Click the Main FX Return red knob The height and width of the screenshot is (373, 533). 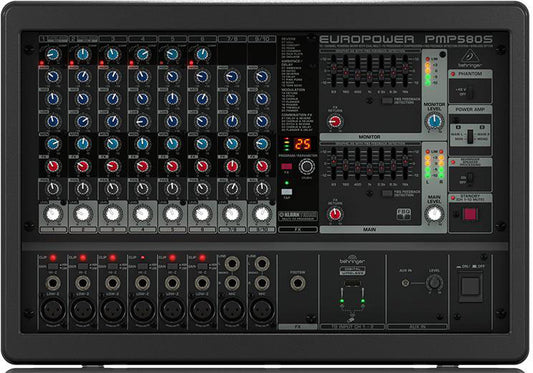pyautogui.click(x=335, y=214)
